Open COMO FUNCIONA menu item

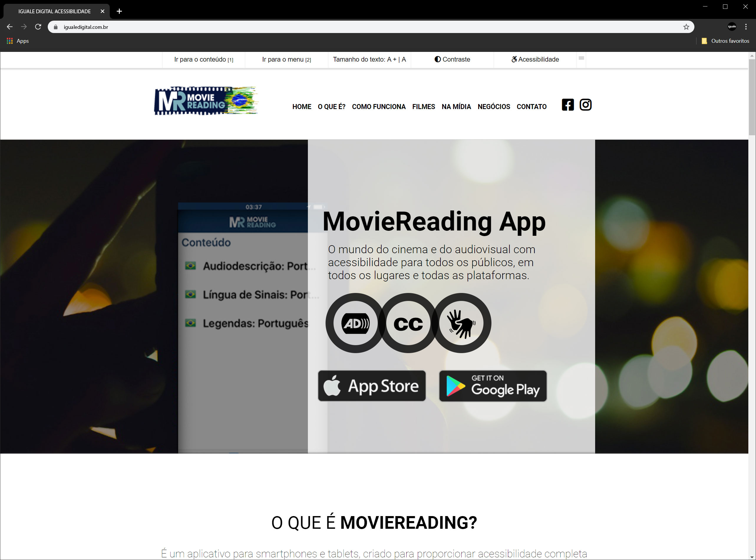(x=379, y=107)
